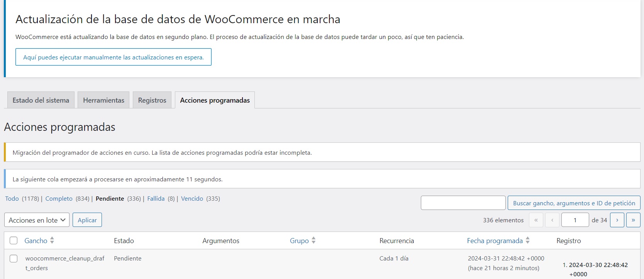This screenshot has width=644, height=279.
Task: Click the Registro column header
Action: [568, 240]
